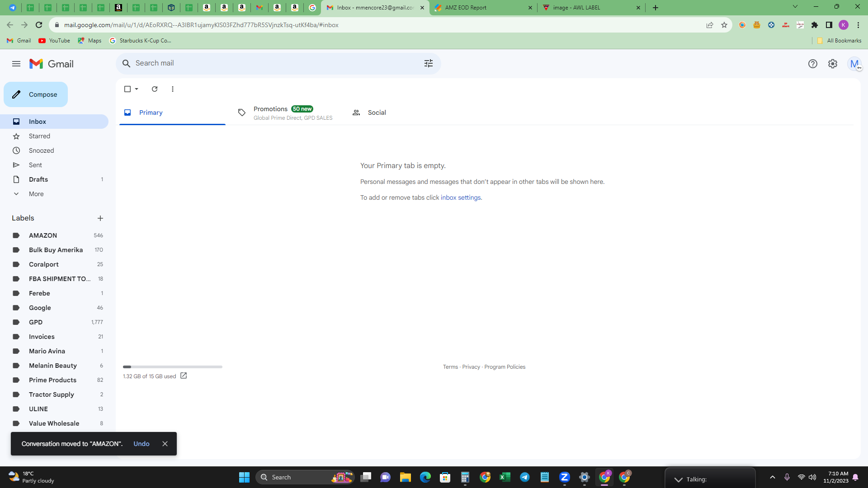Open the YouTube bookmark
868x488 pixels.
[54, 41]
